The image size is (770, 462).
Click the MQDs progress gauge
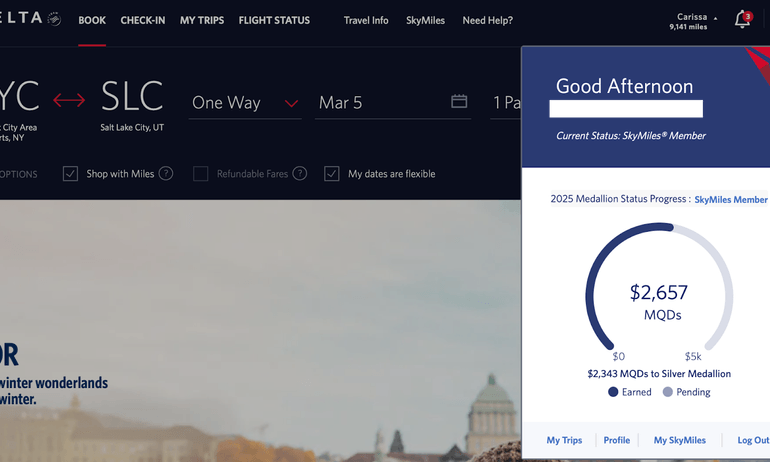[658, 297]
